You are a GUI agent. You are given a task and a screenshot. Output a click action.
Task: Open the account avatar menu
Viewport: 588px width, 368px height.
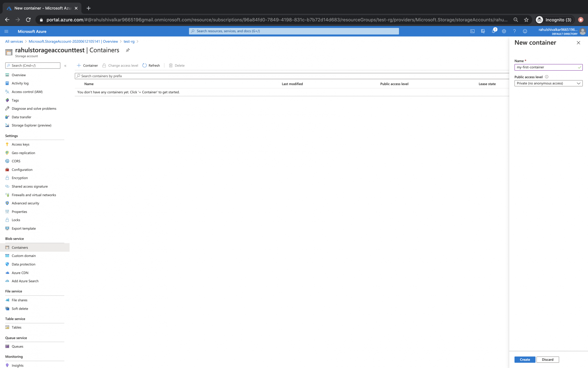(x=583, y=31)
